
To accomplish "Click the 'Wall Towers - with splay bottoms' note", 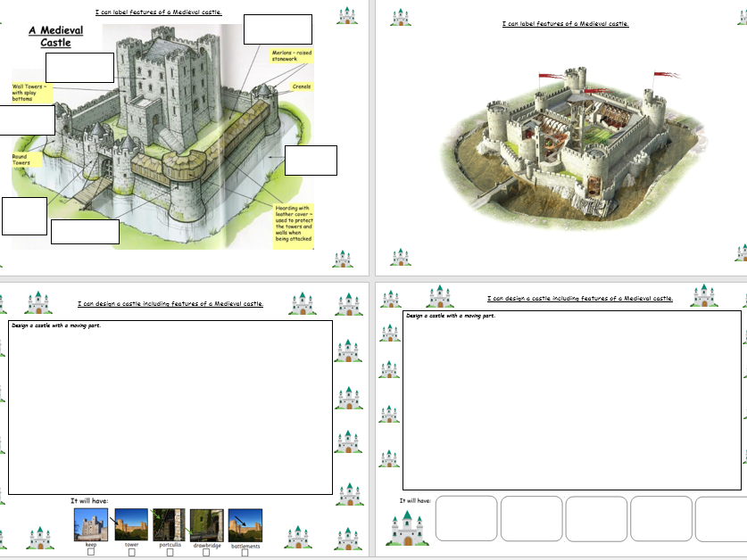I will tap(31, 93).
